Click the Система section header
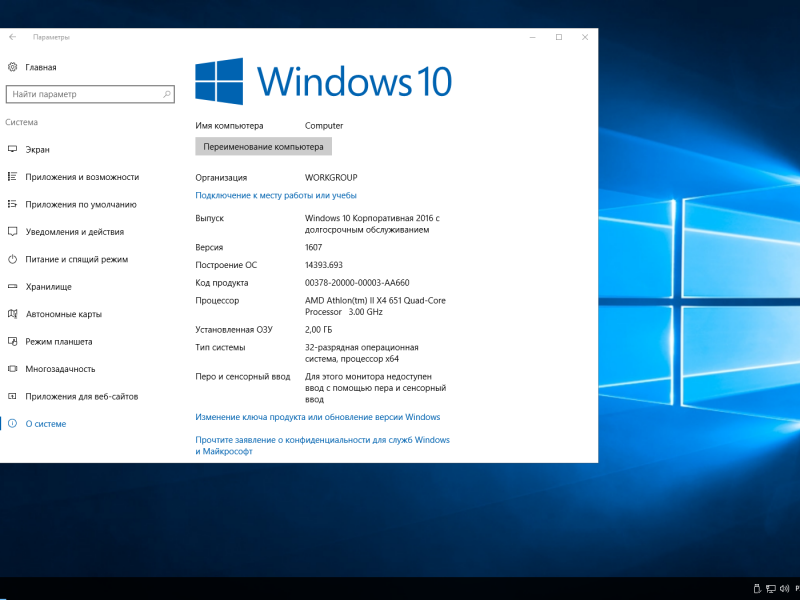The width and height of the screenshot is (800, 600). 21,122
